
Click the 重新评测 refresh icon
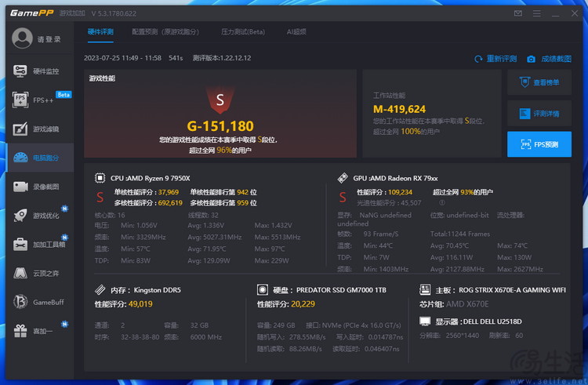pyautogui.click(x=478, y=59)
